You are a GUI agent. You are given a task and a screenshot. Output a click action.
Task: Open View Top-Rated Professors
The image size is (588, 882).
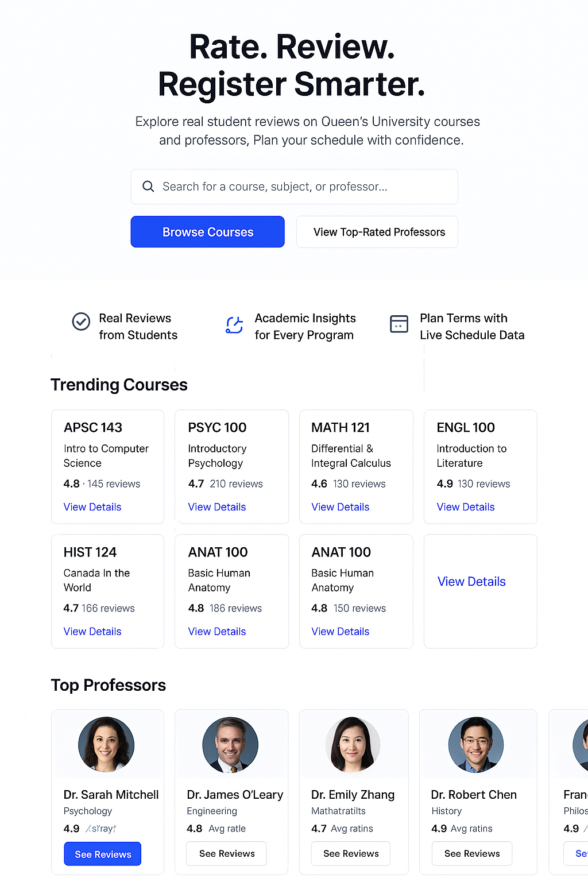pyautogui.click(x=377, y=232)
